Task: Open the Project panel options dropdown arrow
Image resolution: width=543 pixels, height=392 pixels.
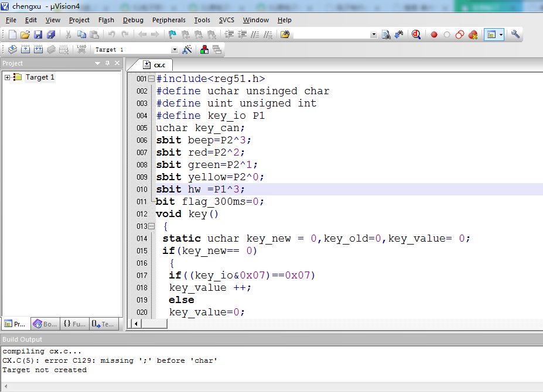Action: 97,63
